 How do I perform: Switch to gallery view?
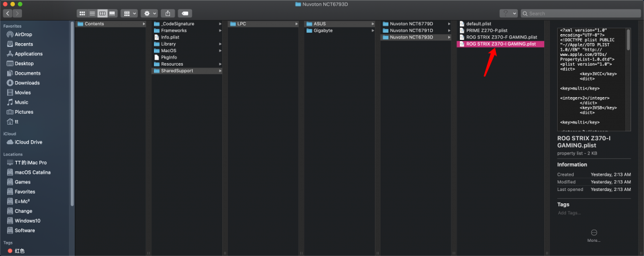point(111,14)
